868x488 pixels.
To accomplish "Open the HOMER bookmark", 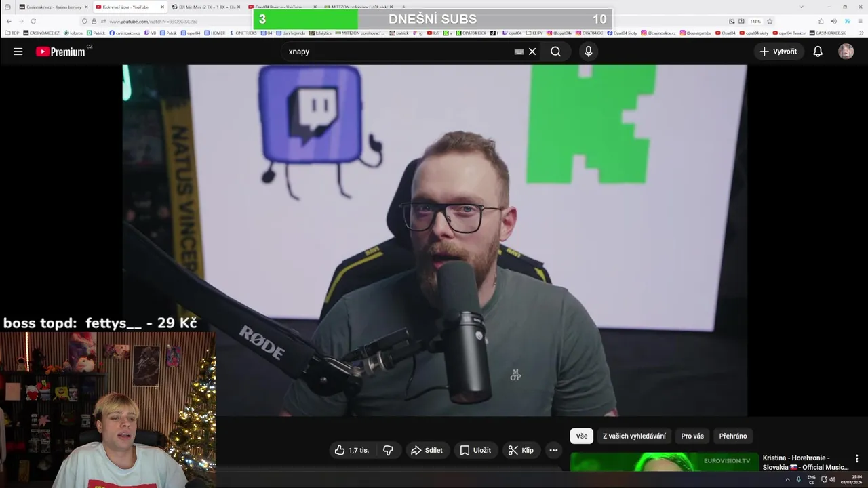I will click(x=215, y=33).
